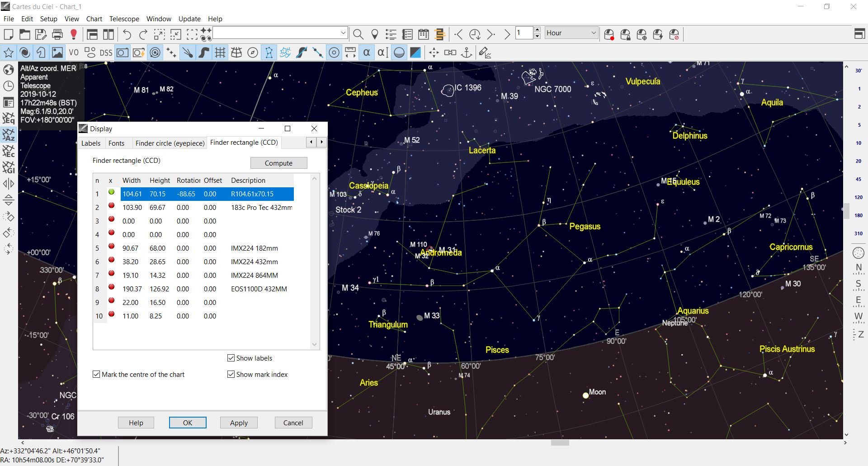Open the calendar icon in toolbar
The width and height of the screenshot is (868, 466).
[x=424, y=34]
